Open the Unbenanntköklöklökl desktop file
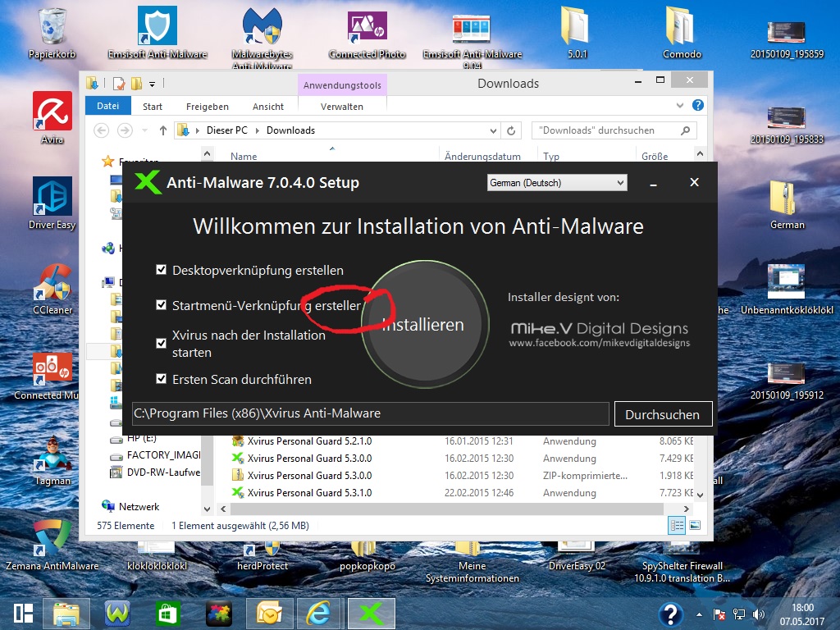840x630 pixels. tap(787, 288)
